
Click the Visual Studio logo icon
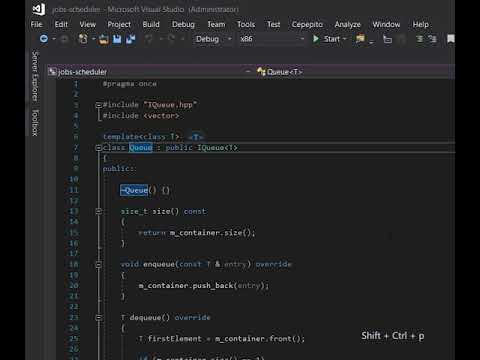[39, 9]
